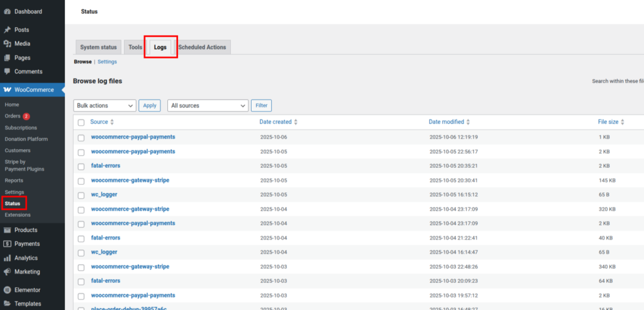Open the Elementor icon in sidebar
The width and height of the screenshot is (644, 310).
(x=7, y=290)
